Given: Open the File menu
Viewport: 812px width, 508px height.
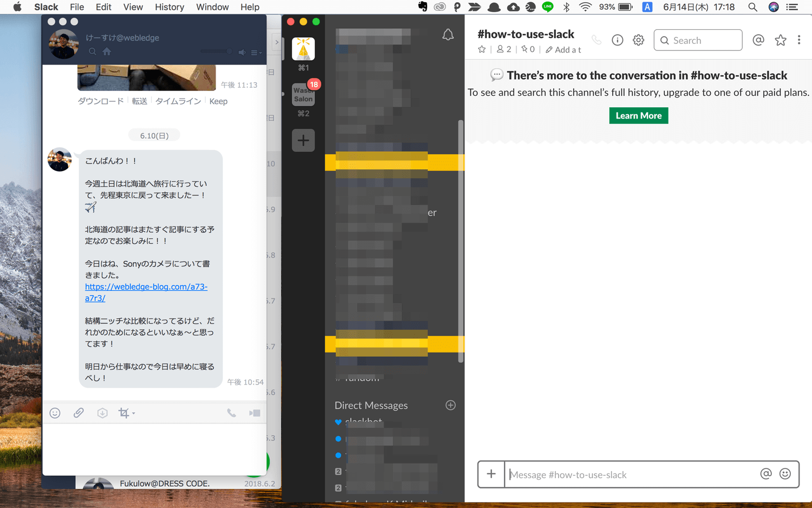Looking at the screenshot, I should pyautogui.click(x=77, y=7).
